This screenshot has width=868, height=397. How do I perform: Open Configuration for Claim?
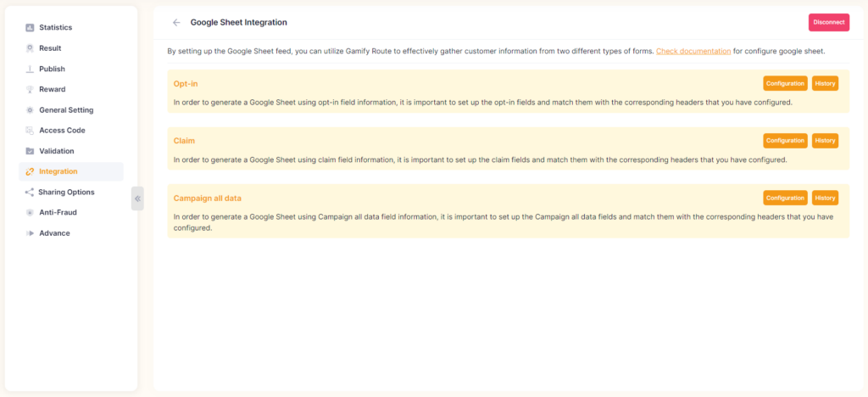[785, 141]
